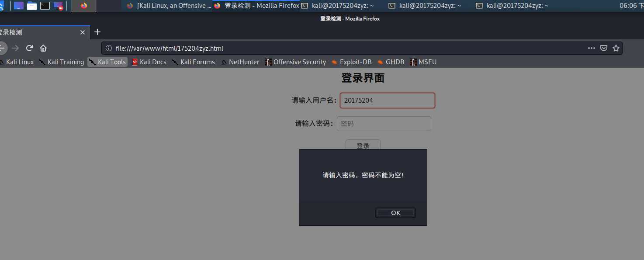The height and width of the screenshot is (260, 644).
Task: Close the 登录检测 browser tab
Action: [83, 32]
